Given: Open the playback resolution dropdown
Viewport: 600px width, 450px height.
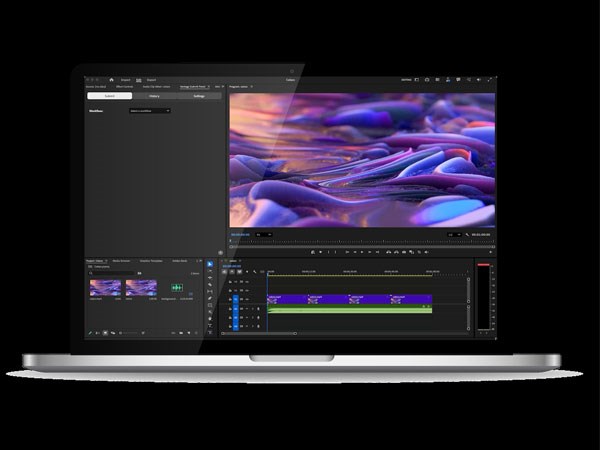Looking at the screenshot, I should pos(450,235).
